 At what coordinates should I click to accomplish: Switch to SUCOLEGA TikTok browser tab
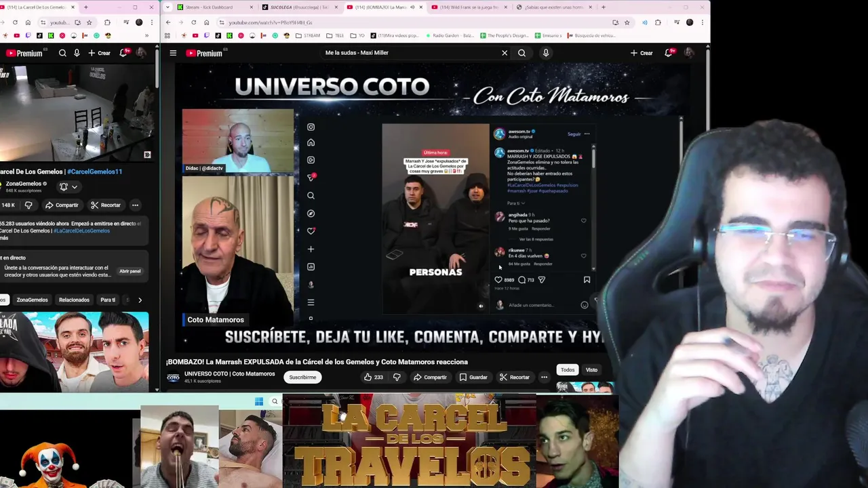point(299,7)
